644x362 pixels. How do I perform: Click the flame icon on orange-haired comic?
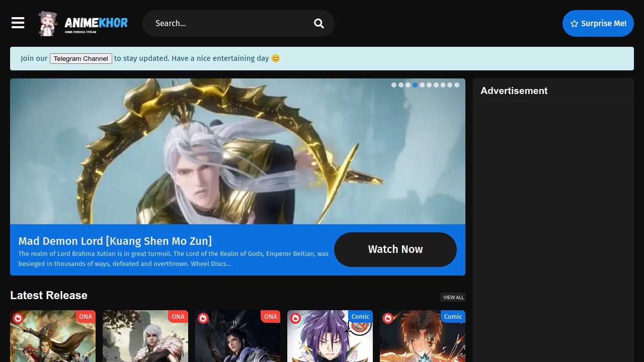click(388, 318)
